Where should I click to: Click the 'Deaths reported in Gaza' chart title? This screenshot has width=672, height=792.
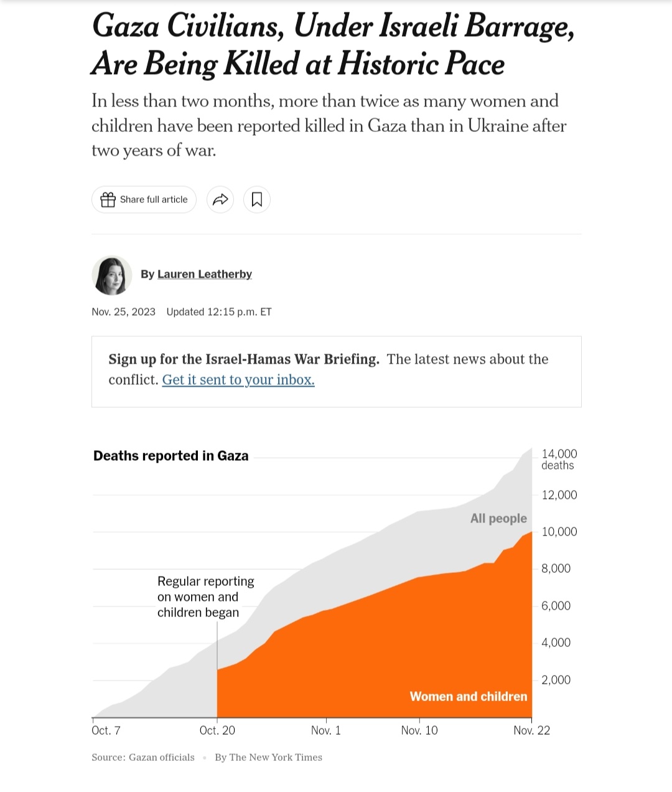[170, 456]
